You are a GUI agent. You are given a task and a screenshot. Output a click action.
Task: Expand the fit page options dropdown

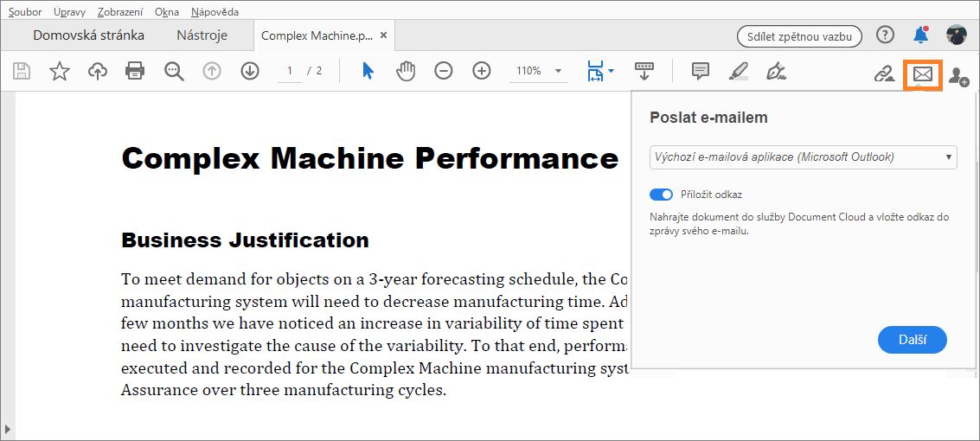(611, 71)
